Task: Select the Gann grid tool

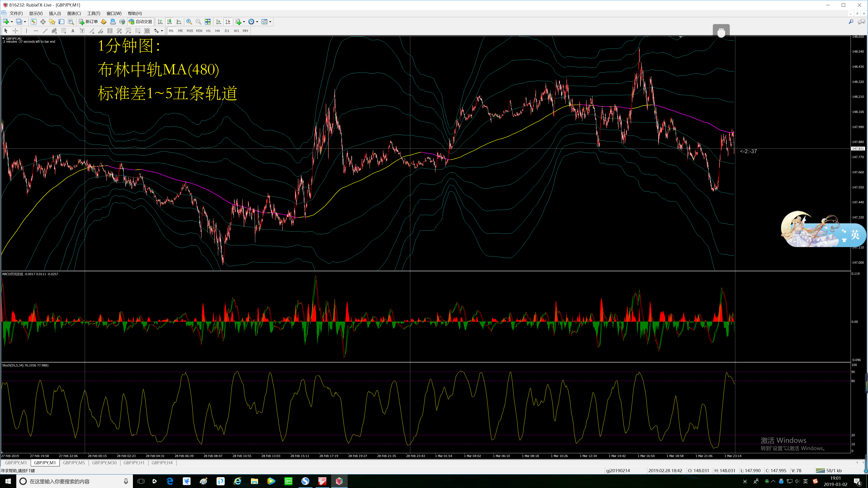Action: click(147, 31)
